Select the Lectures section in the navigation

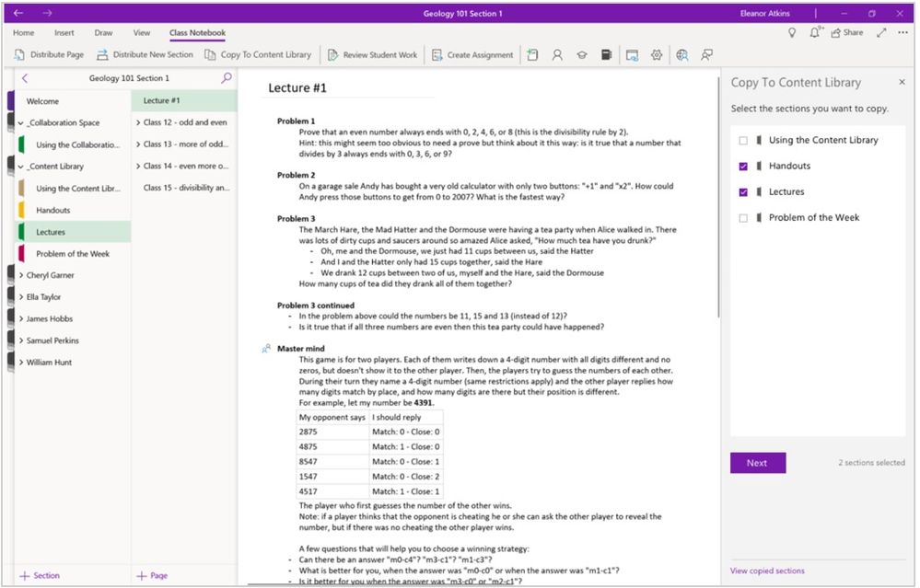point(73,232)
